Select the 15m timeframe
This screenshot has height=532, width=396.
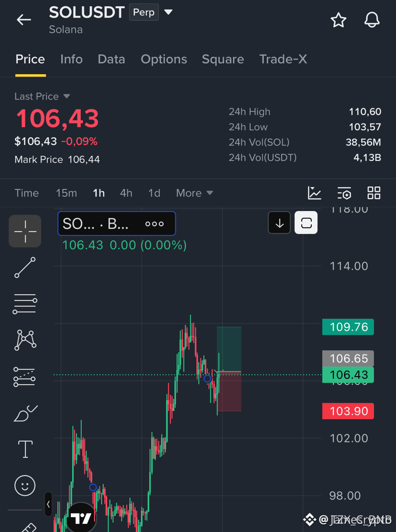[66, 193]
